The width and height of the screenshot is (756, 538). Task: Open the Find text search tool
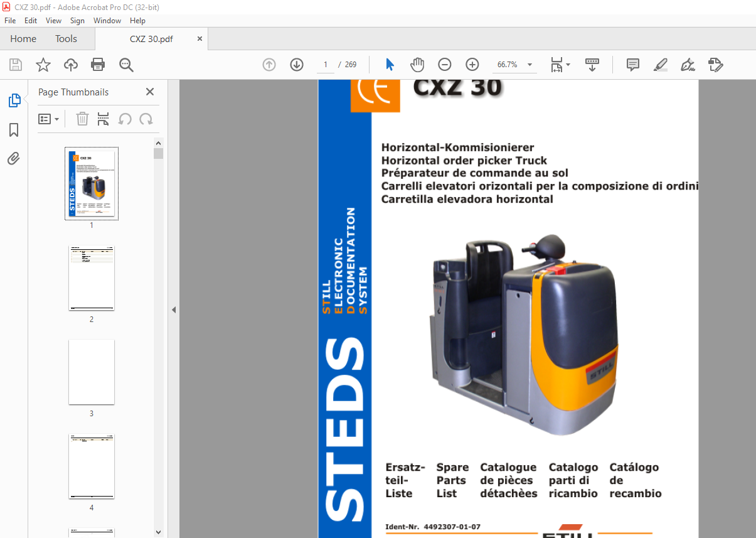coord(126,65)
